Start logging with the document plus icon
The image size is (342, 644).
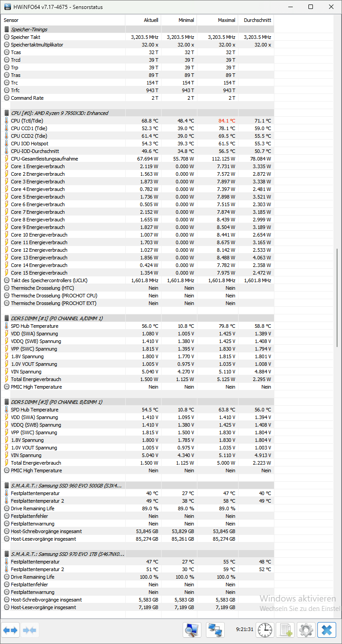tap(285, 630)
